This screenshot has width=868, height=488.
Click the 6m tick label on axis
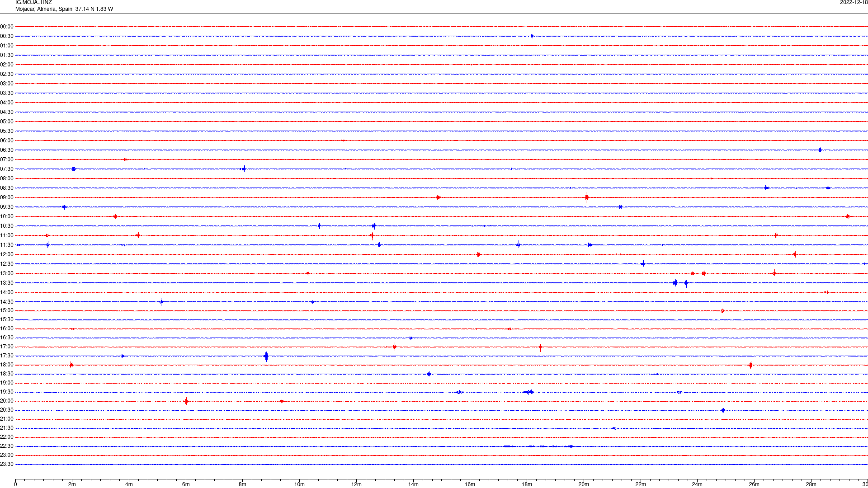186,484
